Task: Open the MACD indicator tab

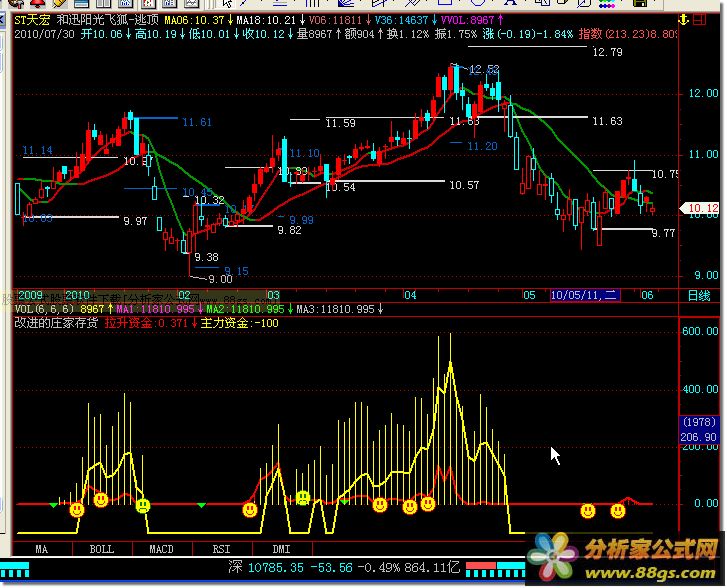Action: pyautogui.click(x=161, y=549)
